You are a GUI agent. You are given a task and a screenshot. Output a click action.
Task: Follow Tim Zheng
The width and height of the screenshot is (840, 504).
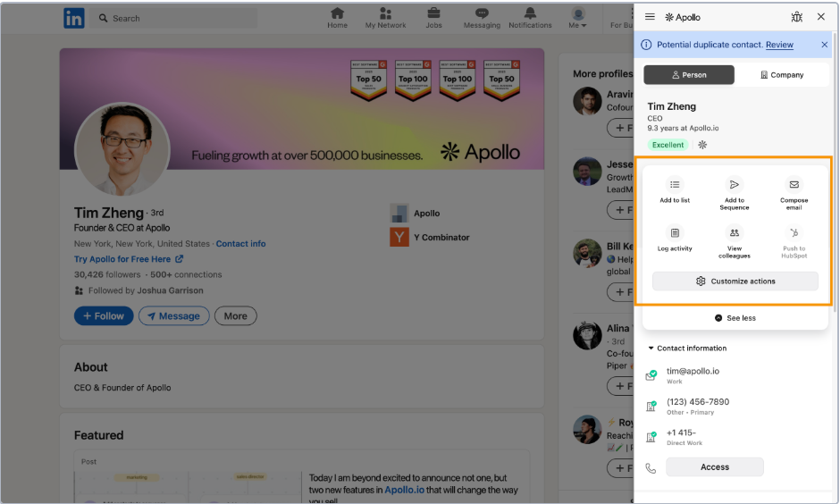pos(104,316)
